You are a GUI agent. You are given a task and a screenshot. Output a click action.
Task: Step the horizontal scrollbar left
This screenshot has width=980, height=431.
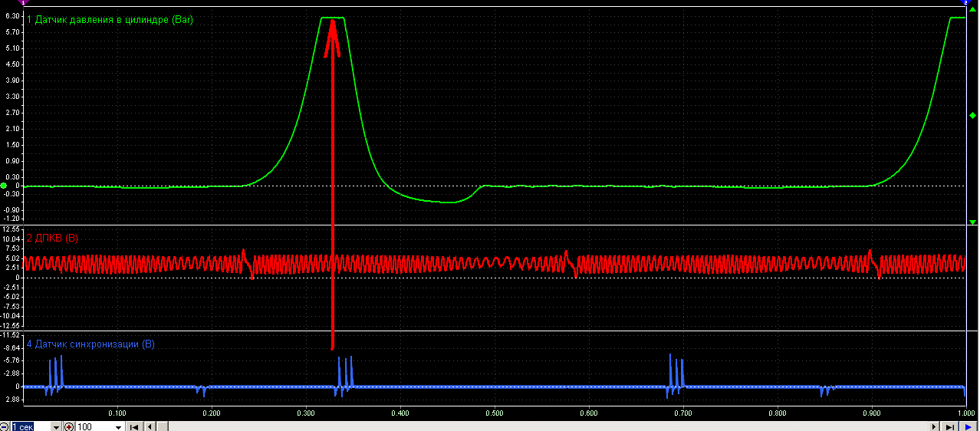tap(150, 426)
